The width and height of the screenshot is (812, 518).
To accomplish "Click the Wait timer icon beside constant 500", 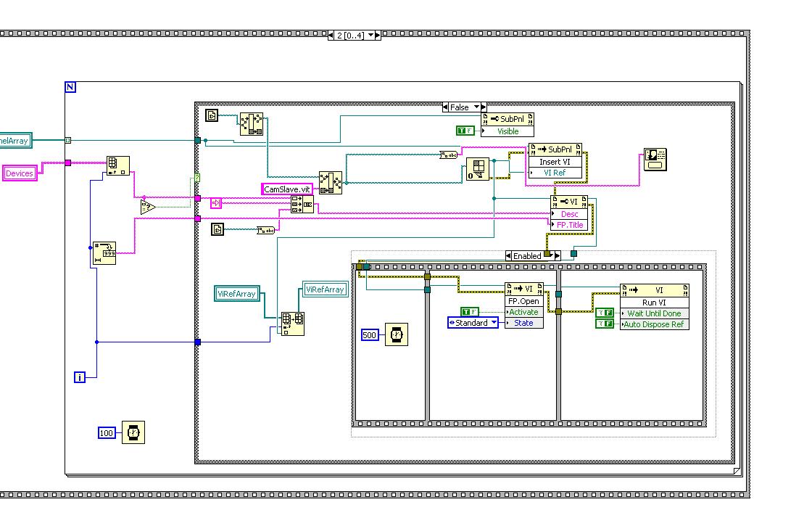I will [396, 334].
